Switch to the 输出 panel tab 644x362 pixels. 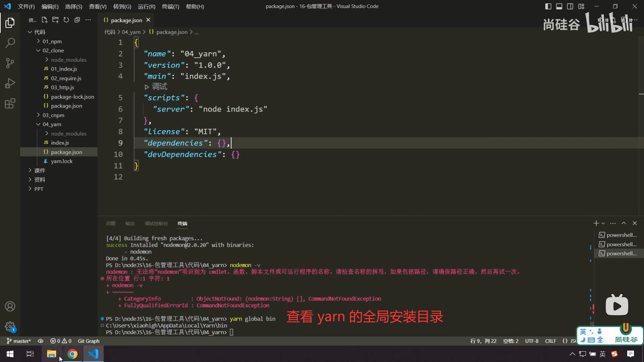[x=130, y=224]
